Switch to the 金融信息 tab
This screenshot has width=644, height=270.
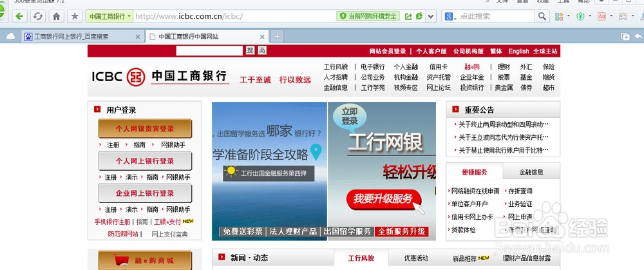[531, 172]
